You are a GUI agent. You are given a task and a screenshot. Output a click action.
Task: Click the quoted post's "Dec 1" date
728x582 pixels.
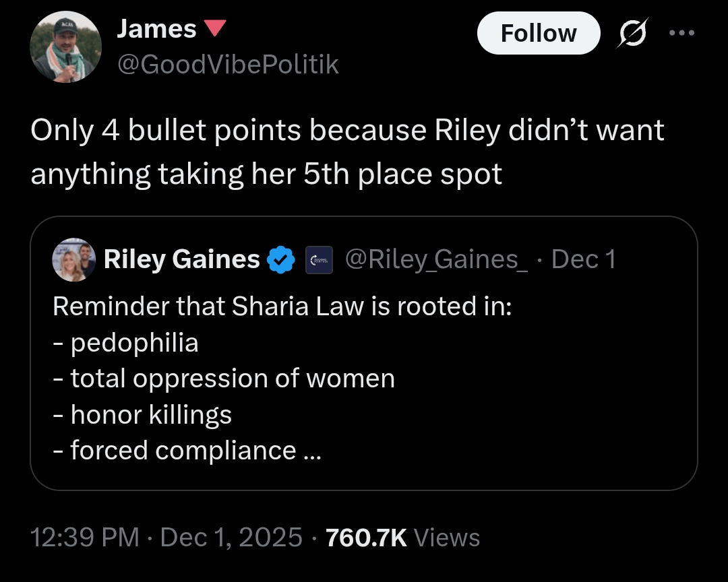point(584,259)
